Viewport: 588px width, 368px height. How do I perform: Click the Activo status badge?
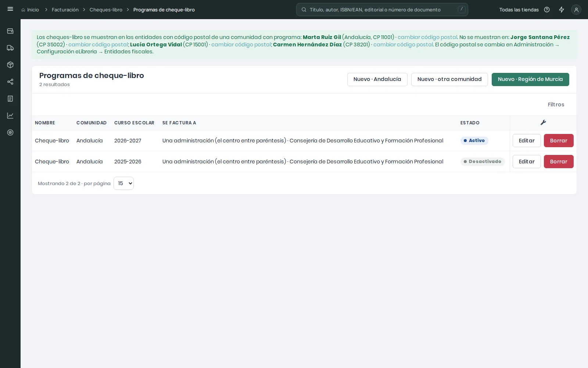pos(474,141)
